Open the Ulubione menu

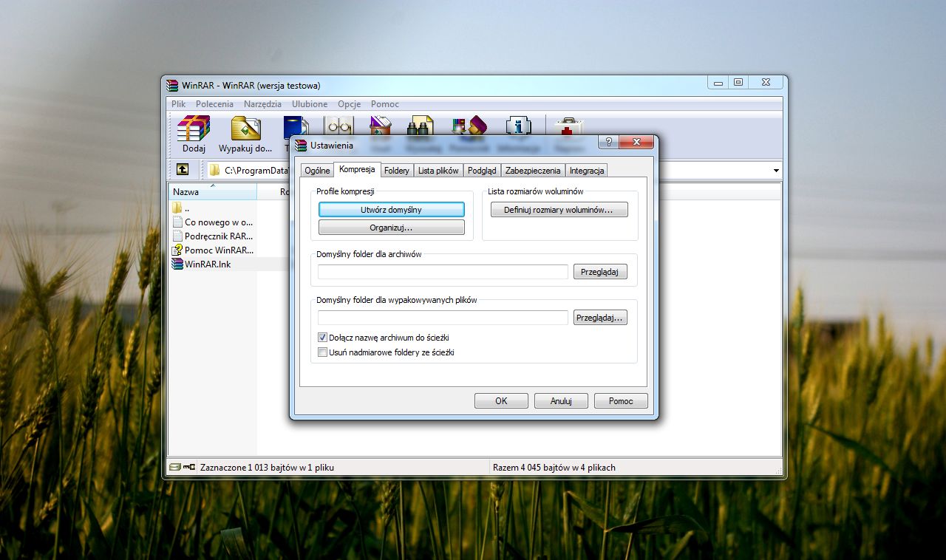coord(310,104)
